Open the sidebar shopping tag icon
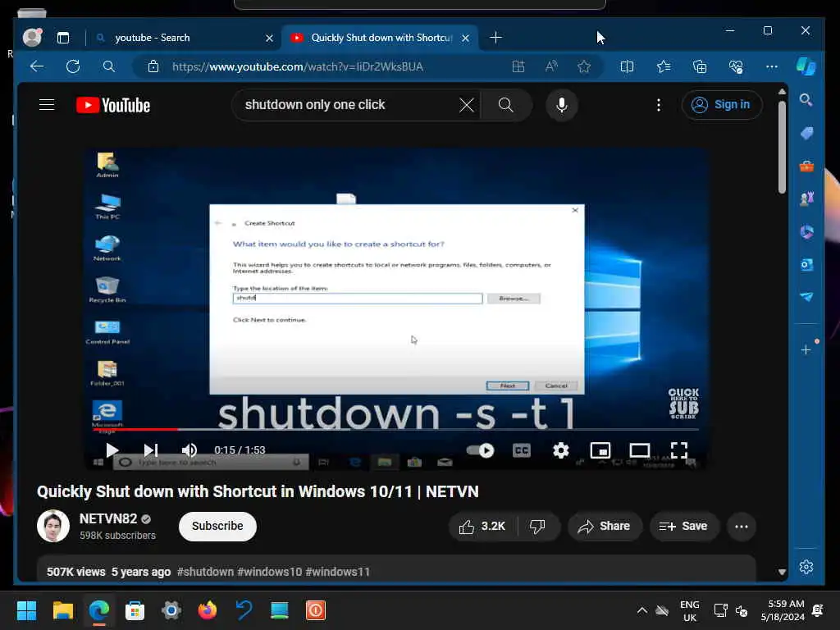 coord(806,134)
